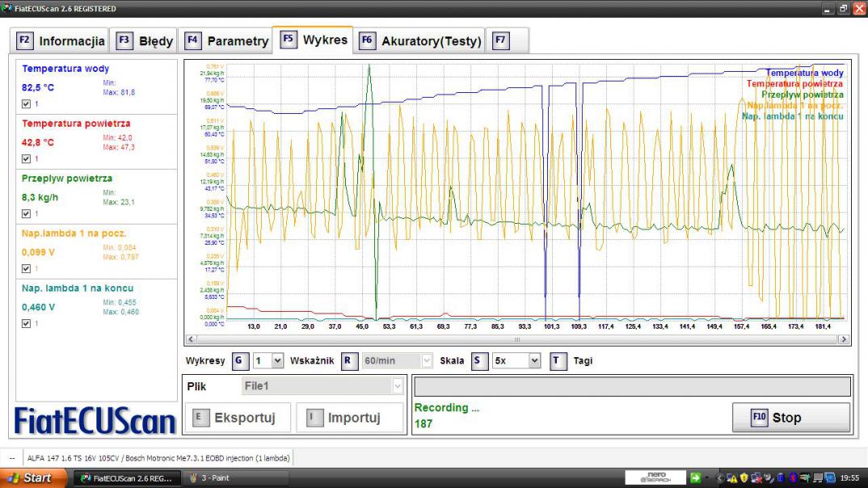Click the green arrow next to Nero search
Viewport: 868px width, 488px height.
click(x=695, y=477)
